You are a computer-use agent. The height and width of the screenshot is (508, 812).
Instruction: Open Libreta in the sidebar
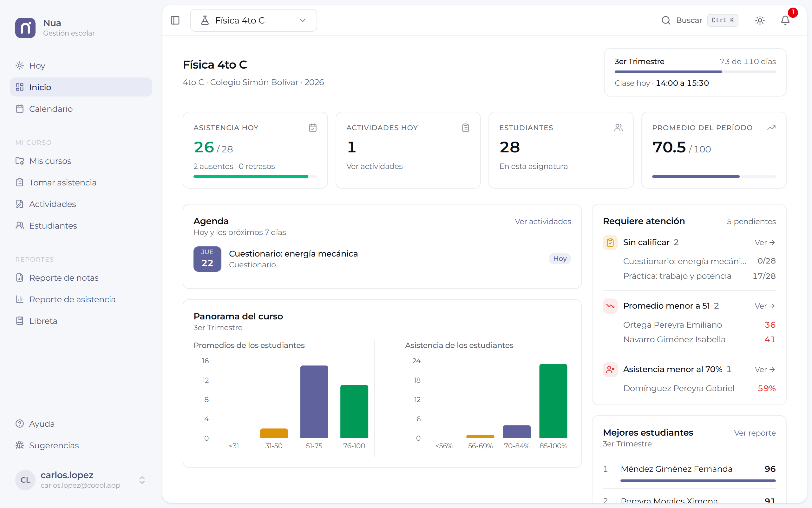tap(81, 321)
